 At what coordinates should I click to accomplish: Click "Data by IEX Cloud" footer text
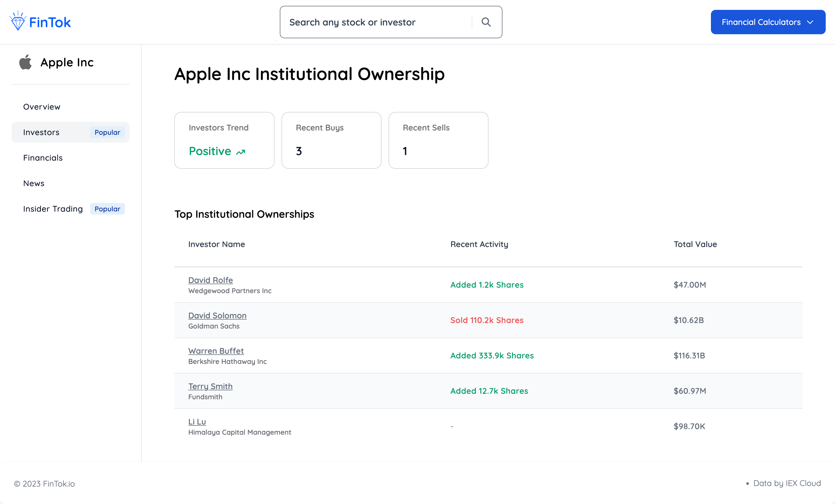pos(787,483)
